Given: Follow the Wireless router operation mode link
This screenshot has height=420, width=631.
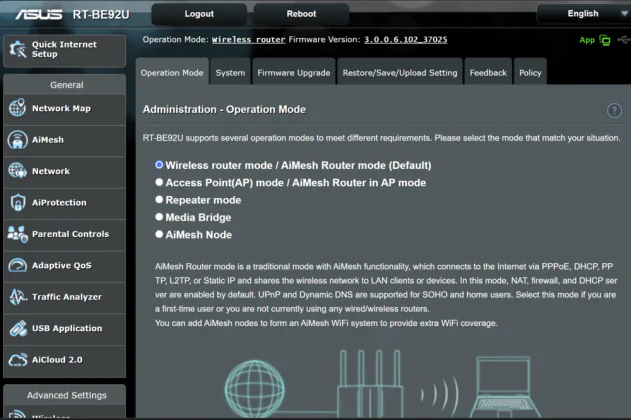Looking at the screenshot, I should [x=248, y=39].
